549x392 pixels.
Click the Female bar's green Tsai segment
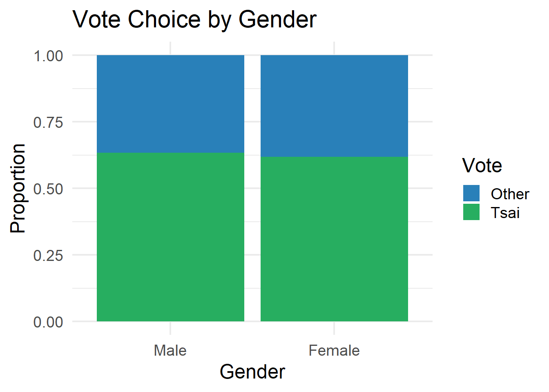(334, 239)
